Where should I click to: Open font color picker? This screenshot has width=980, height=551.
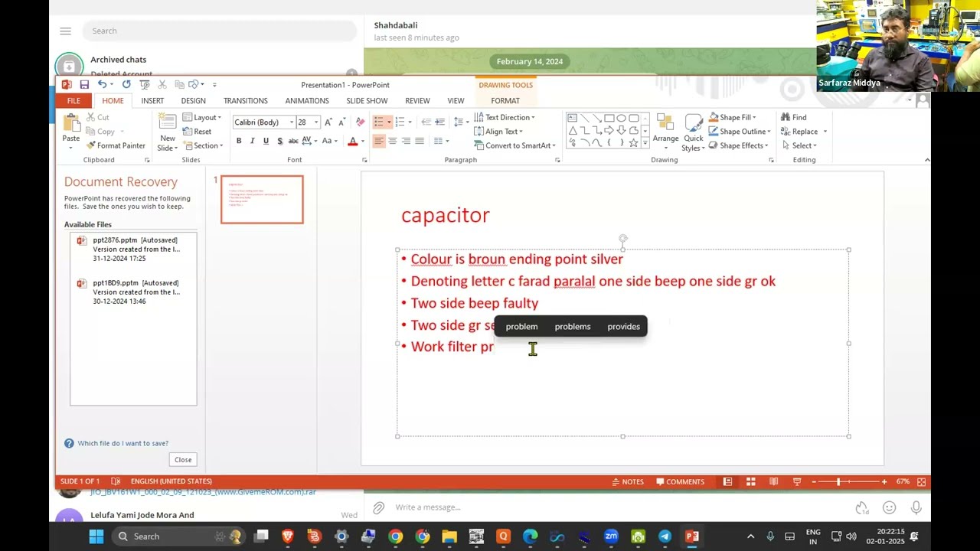pyautogui.click(x=362, y=142)
